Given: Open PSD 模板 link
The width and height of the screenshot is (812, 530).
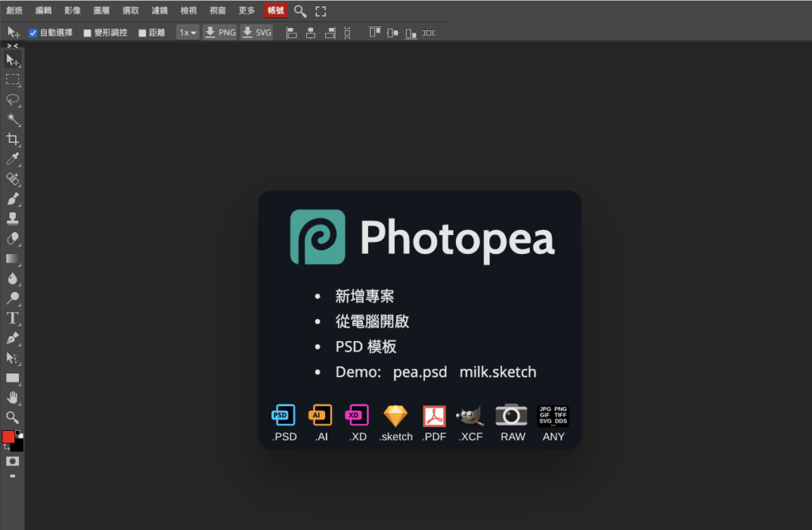Looking at the screenshot, I should (366, 347).
